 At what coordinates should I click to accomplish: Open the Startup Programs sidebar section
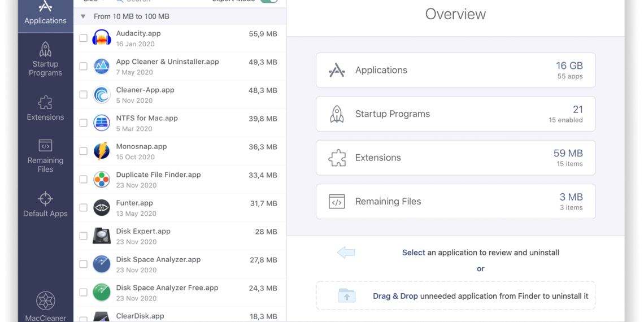[45, 59]
